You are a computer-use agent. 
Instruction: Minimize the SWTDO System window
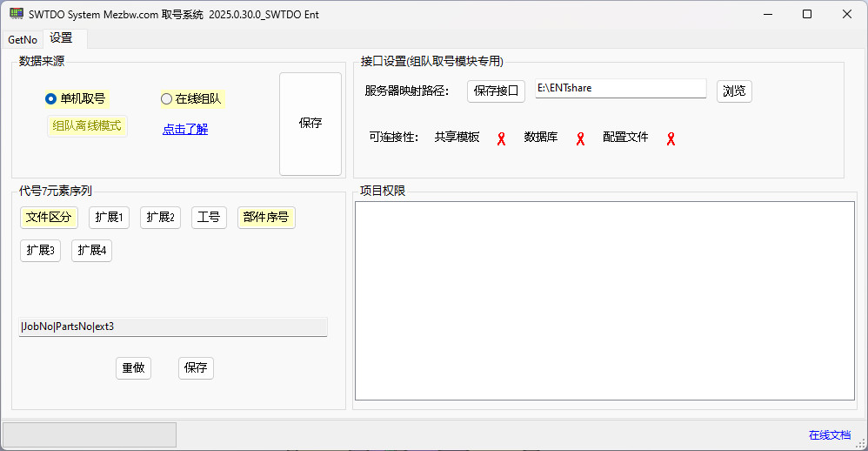click(x=768, y=14)
